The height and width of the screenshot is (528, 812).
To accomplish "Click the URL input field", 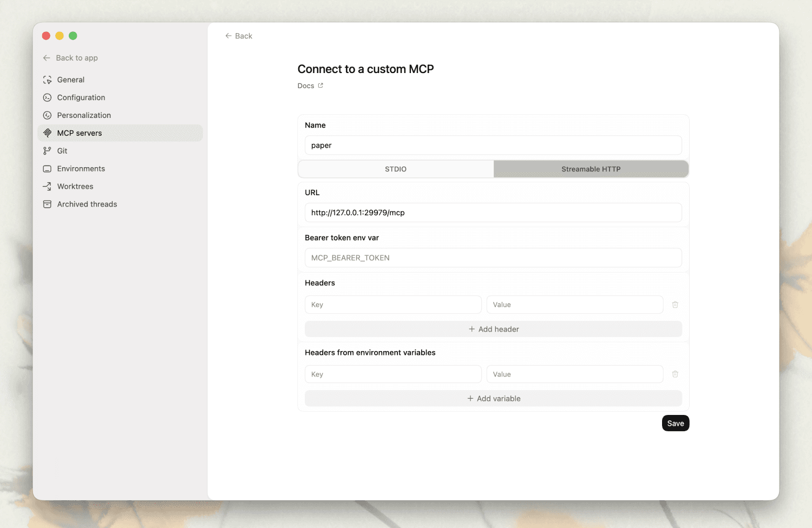I will tap(493, 213).
